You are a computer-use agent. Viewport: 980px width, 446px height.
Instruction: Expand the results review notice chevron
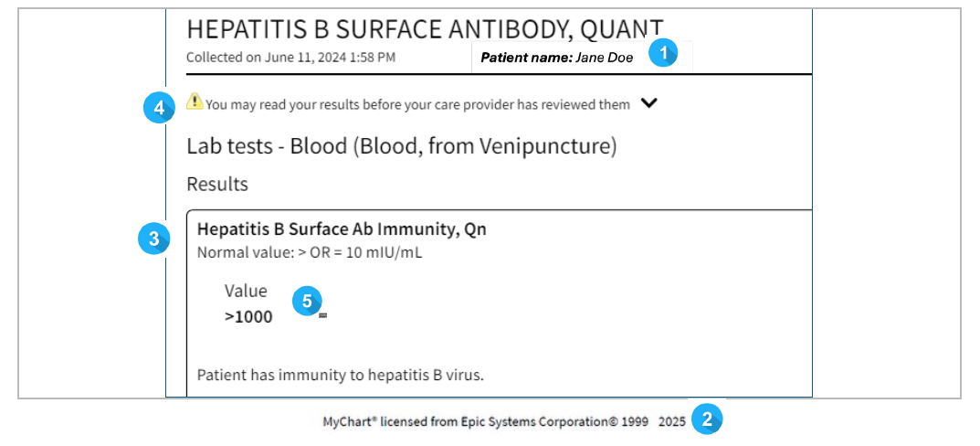(649, 103)
